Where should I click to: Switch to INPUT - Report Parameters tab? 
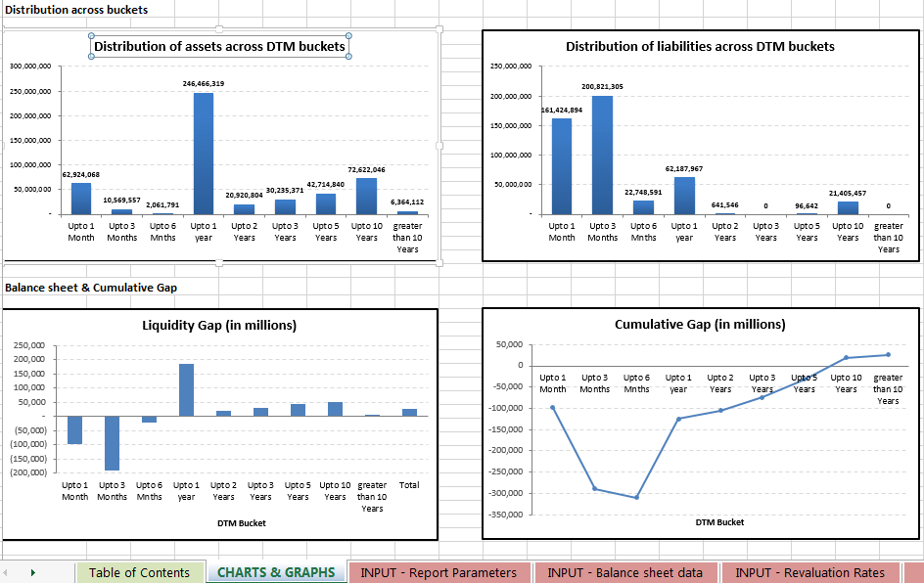coord(439,572)
